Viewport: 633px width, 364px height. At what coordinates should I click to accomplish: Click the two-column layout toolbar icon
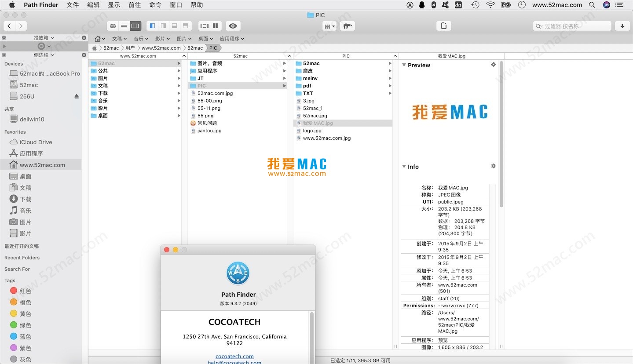216,26
